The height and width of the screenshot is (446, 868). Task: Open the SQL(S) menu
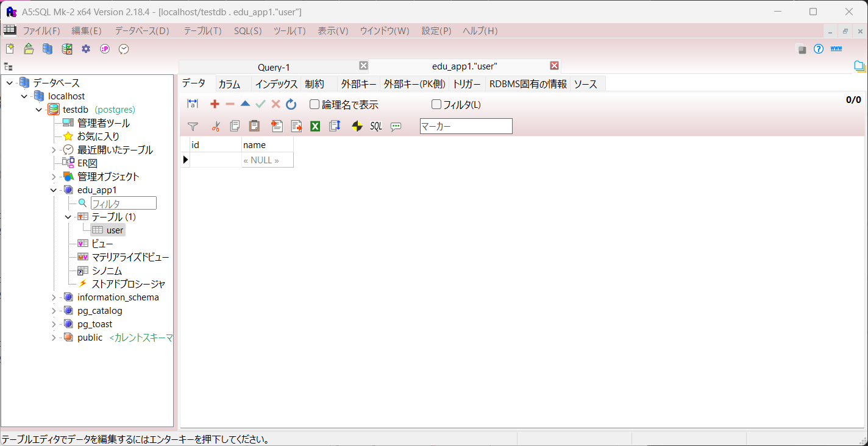(248, 31)
